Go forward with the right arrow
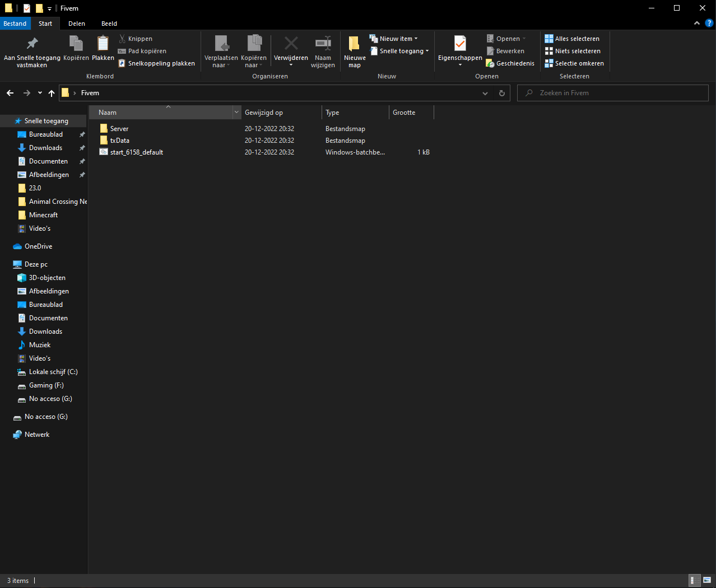 (x=27, y=93)
